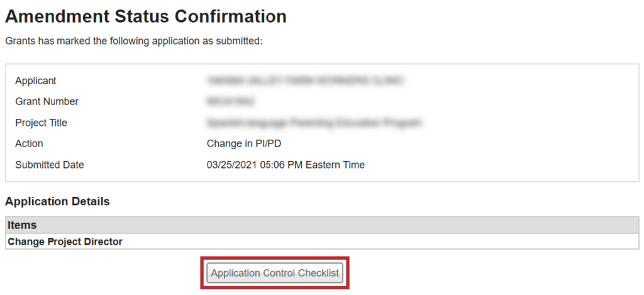Click the blurred Project Title value

pyautogui.click(x=314, y=123)
